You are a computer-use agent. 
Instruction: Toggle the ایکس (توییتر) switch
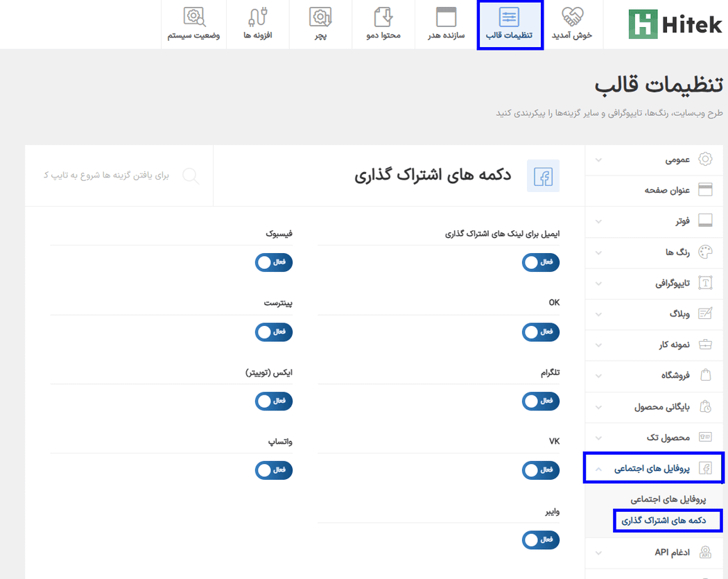(273, 401)
